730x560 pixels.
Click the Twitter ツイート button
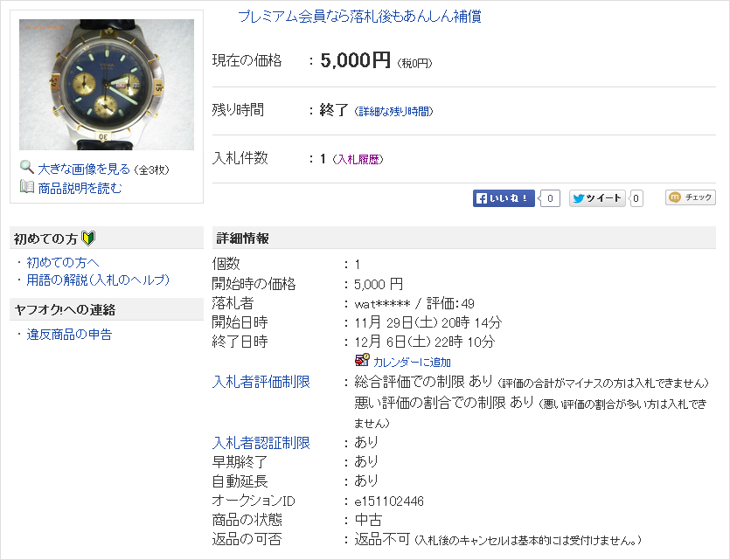click(597, 198)
